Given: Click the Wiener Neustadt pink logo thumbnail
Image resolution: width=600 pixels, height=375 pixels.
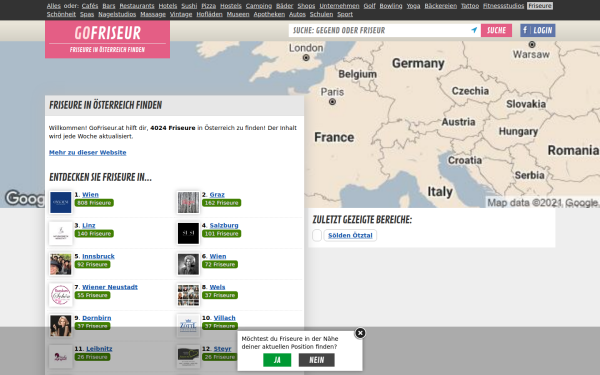Looking at the screenshot, I should tap(60, 295).
